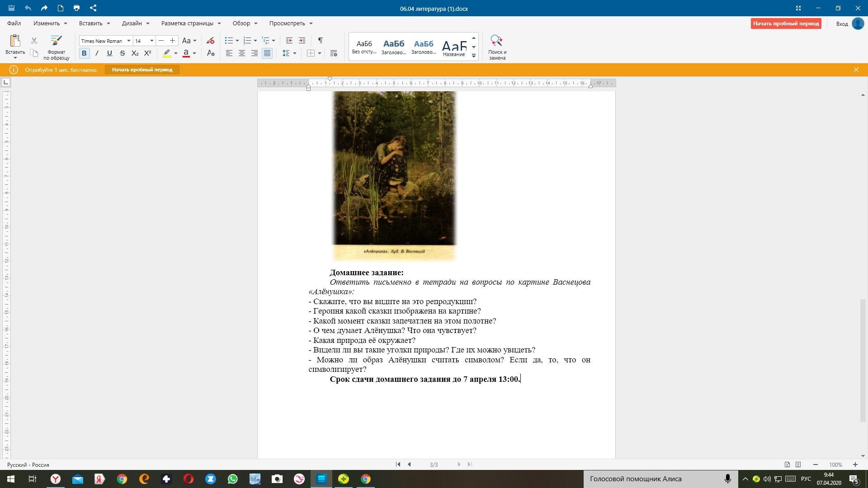The image size is (868, 488).
Task: Open the Times New Roman font dropdown
Action: coord(128,41)
